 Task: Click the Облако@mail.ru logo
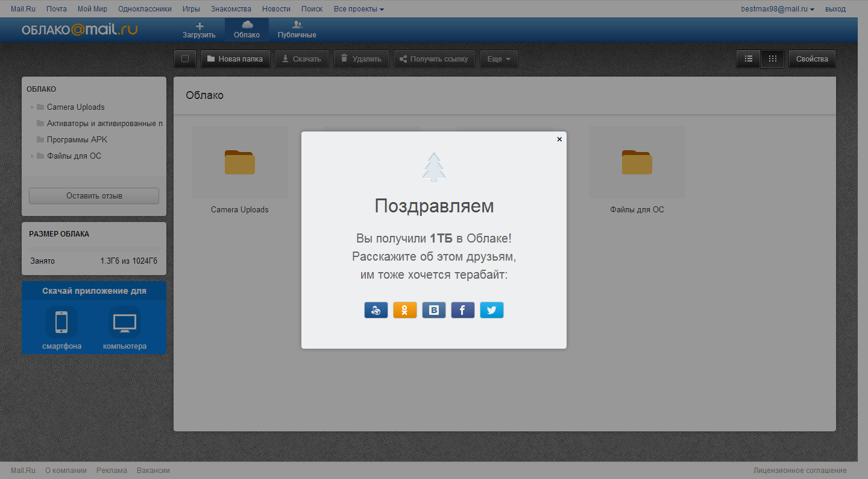pyautogui.click(x=80, y=30)
